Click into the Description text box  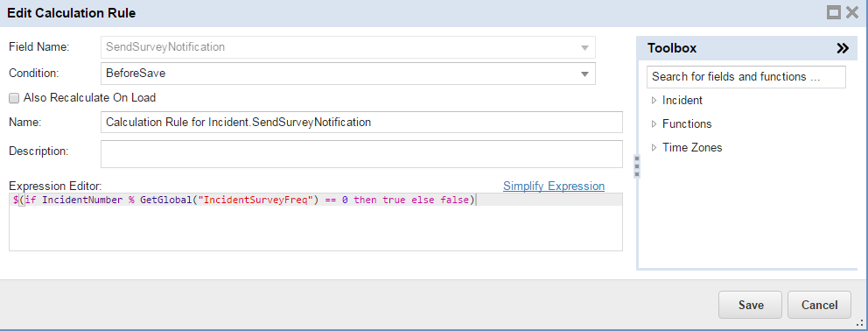point(361,154)
